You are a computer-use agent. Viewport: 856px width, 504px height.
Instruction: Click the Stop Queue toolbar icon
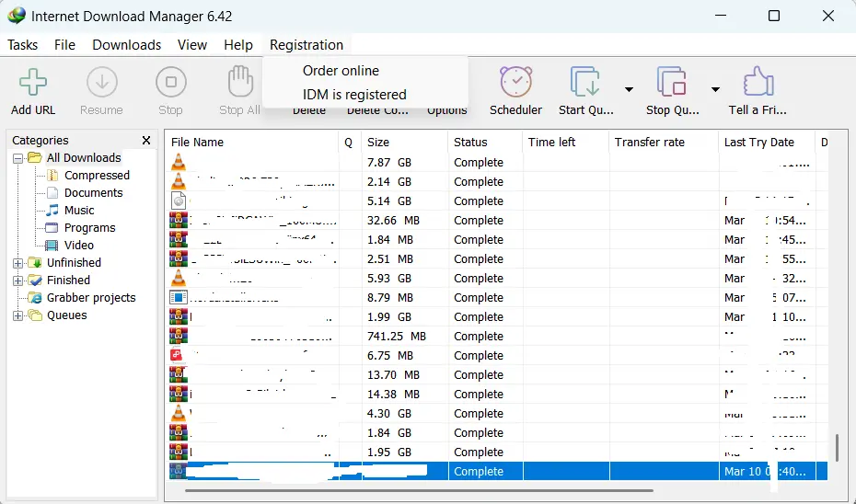pyautogui.click(x=671, y=82)
